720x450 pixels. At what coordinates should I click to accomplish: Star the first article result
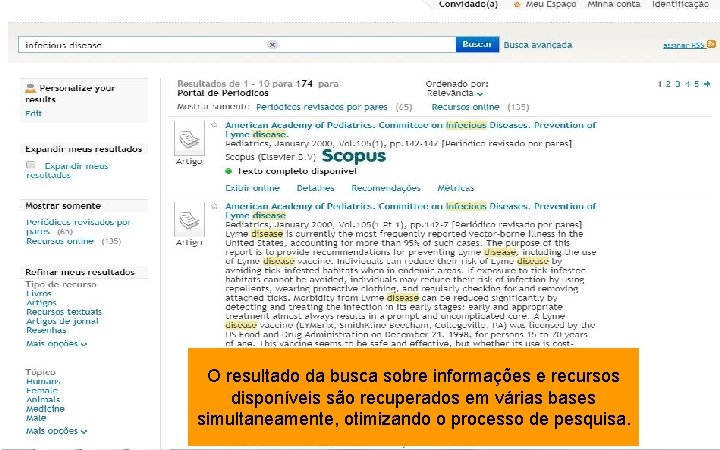tap(214, 124)
